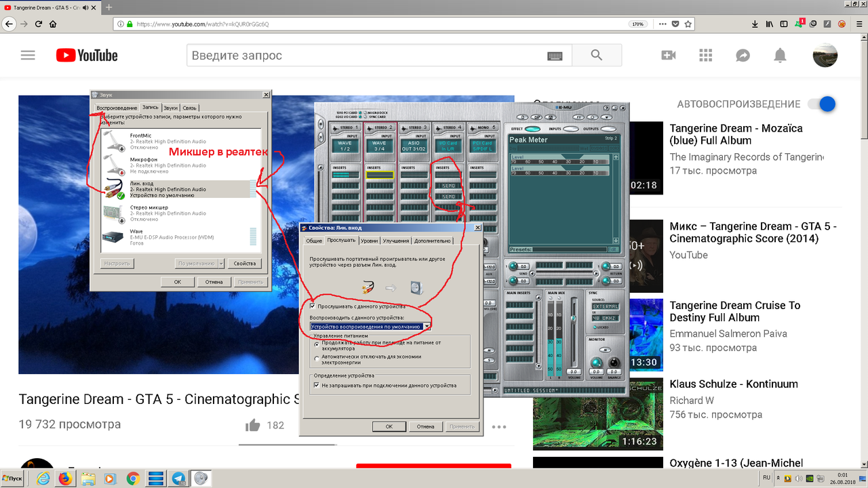Open the Firefox downloads arrow

pyautogui.click(x=755, y=24)
